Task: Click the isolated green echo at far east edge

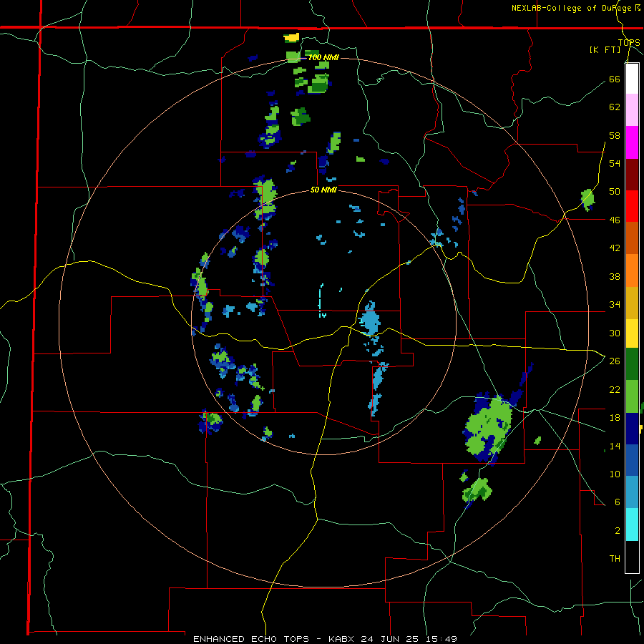Action: (x=587, y=200)
